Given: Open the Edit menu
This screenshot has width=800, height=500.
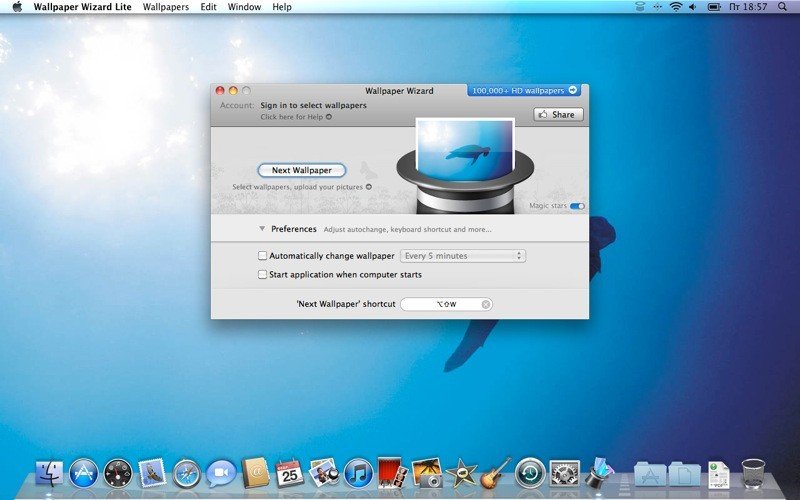Looking at the screenshot, I should click(208, 7).
